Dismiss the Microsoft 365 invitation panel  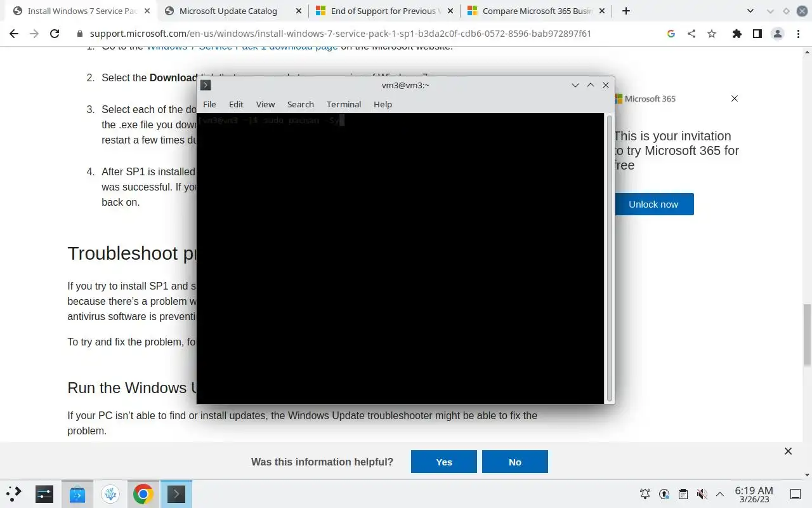pos(735,98)
